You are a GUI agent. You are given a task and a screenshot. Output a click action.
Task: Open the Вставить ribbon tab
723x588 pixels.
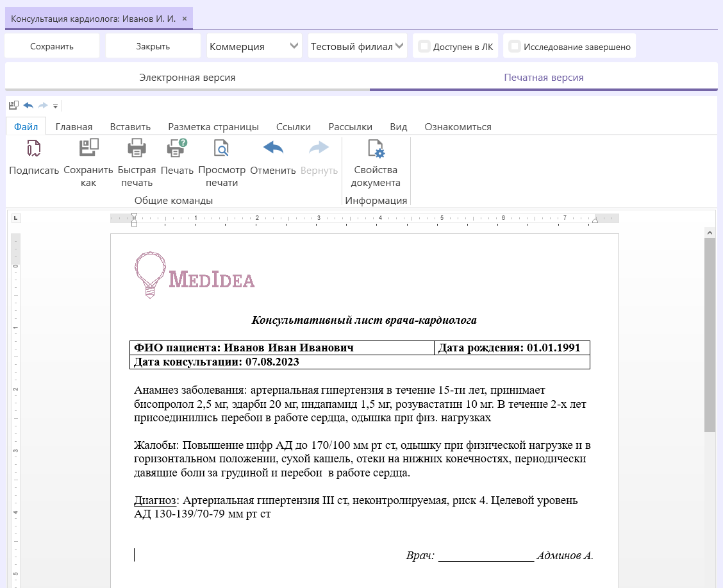(x=130, y=127)
